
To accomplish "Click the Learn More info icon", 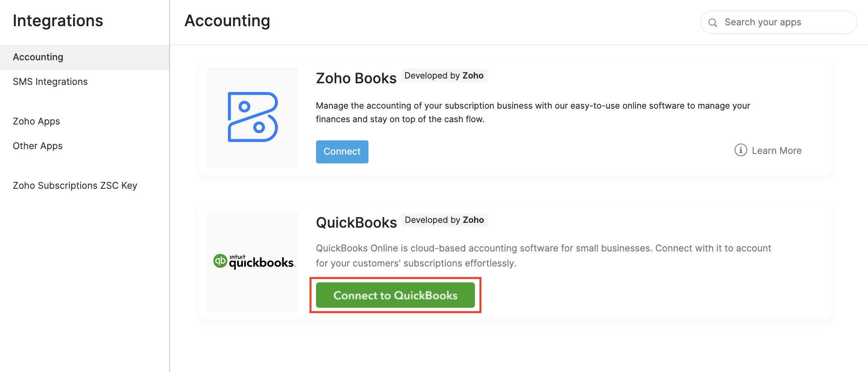I will [x=741, y=150].
